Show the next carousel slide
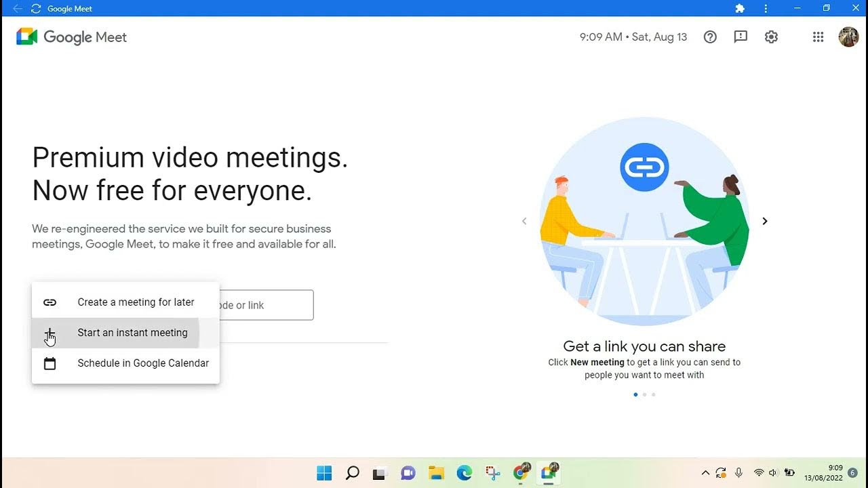Screen dimensions: 868x488 (x=764, y=221)
